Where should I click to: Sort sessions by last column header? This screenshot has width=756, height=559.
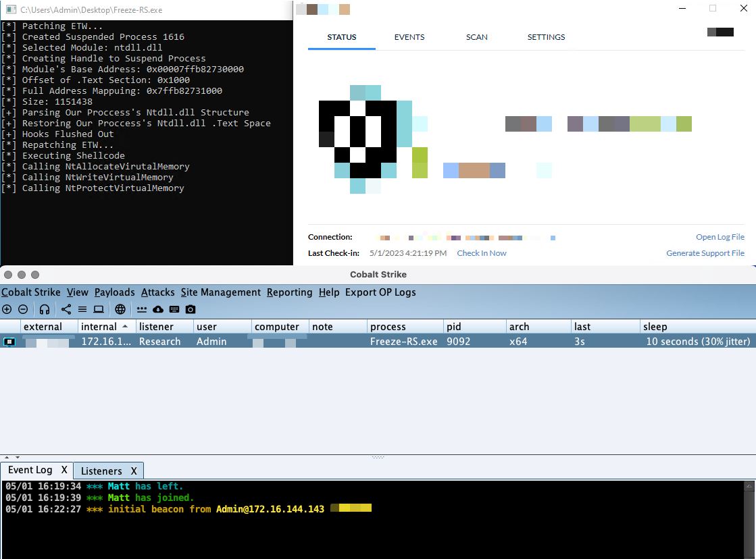coord(605,327)
